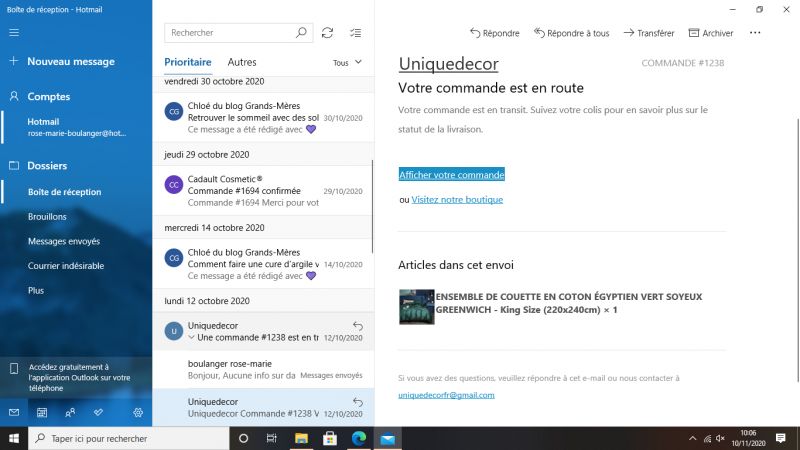Click the taskbar clock showing 10:06
The height and width of the screenshot is (450, 800).
tap(748, 438)
